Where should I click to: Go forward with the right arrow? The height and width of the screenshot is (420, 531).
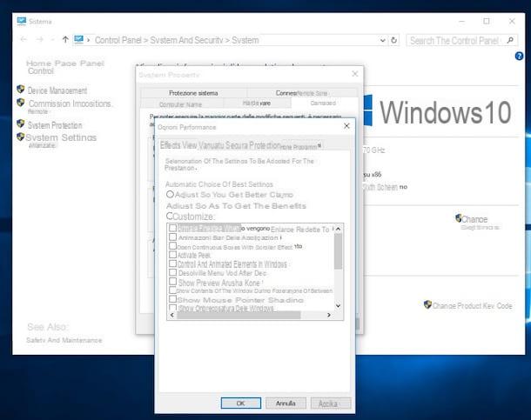click(40, 40)
